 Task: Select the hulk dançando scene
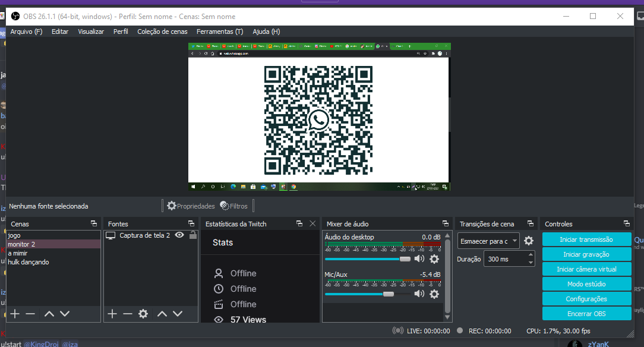pos(53,262)
